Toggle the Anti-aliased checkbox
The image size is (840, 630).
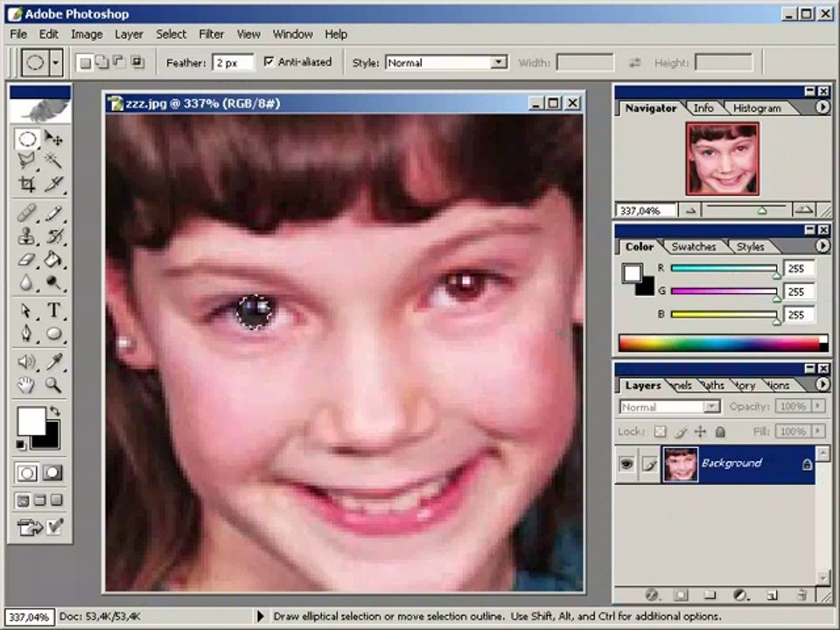(269, 62)
